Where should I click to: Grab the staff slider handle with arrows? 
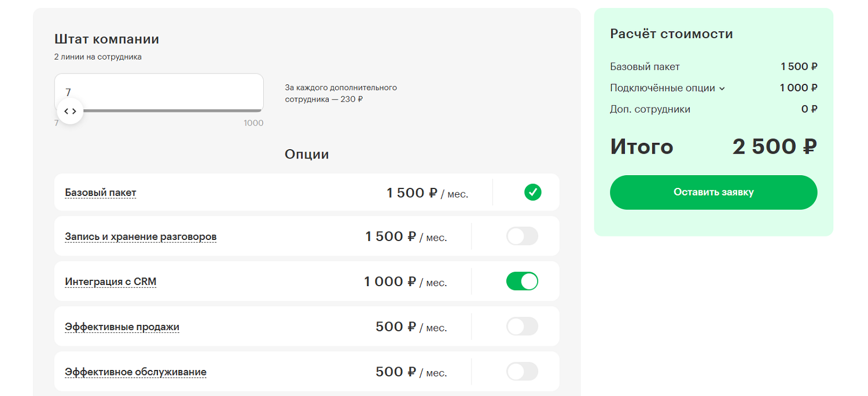point(70,111)
